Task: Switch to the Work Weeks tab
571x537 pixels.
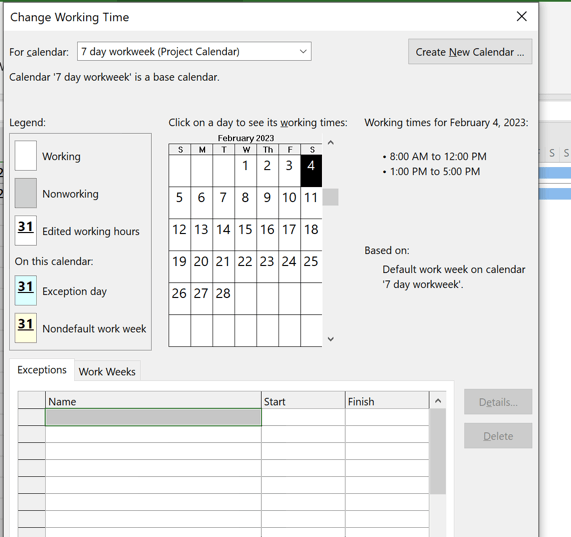Action: 107,371
